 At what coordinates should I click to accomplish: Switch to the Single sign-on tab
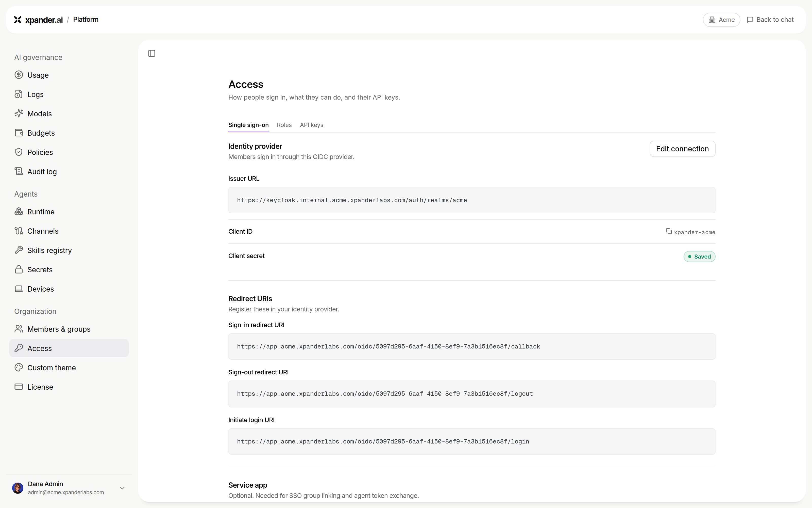(x=248, y=125)
